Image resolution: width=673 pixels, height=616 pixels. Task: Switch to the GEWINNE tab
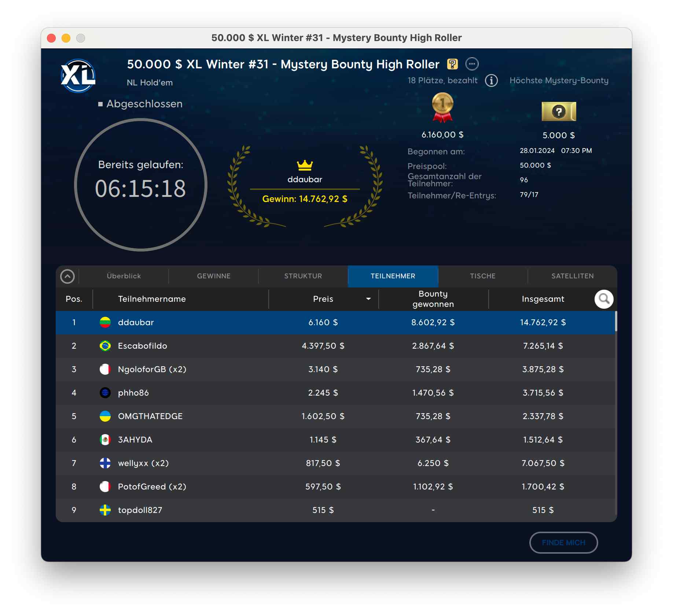point(214,276)
